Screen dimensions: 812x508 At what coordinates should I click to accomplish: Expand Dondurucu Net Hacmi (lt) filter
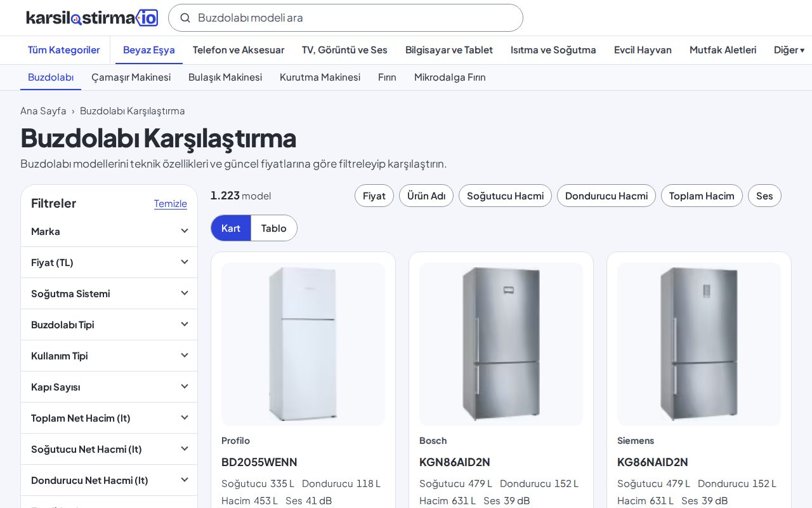109,480
